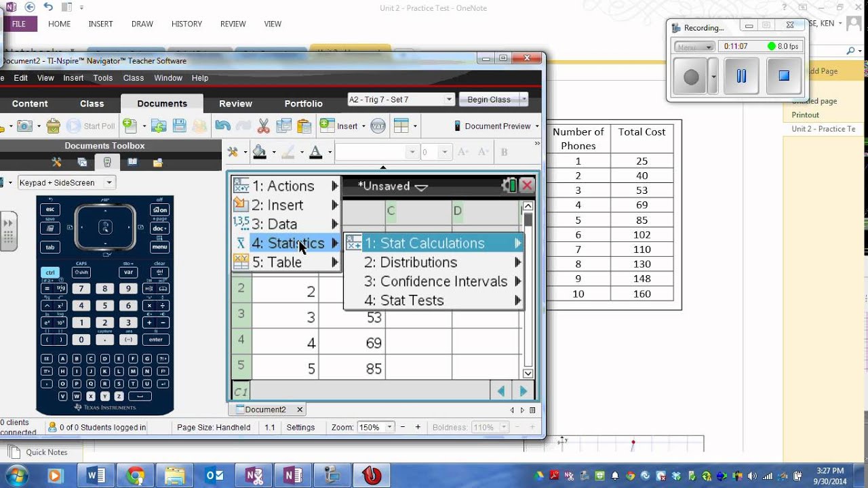Screen dimensions: 868x488
Task: Select 4: Stat Tests menu item
Action: tap(434, 300)
